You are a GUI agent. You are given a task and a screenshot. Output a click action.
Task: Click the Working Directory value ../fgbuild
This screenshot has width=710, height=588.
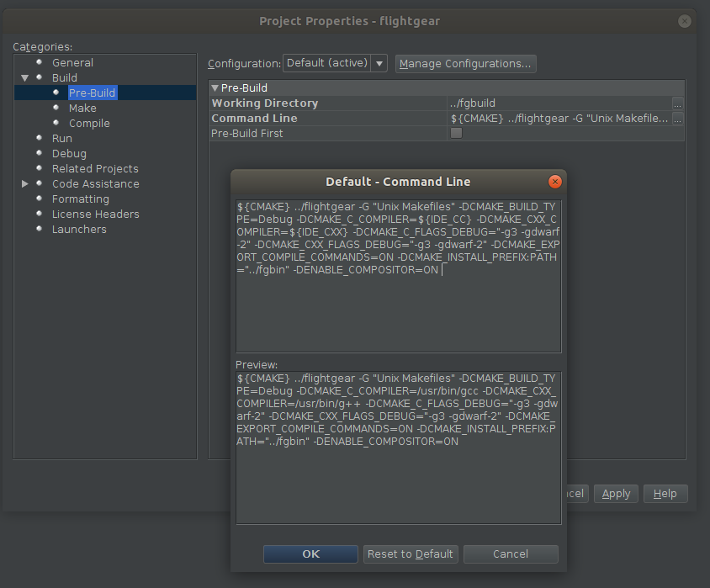click(473, 103)
